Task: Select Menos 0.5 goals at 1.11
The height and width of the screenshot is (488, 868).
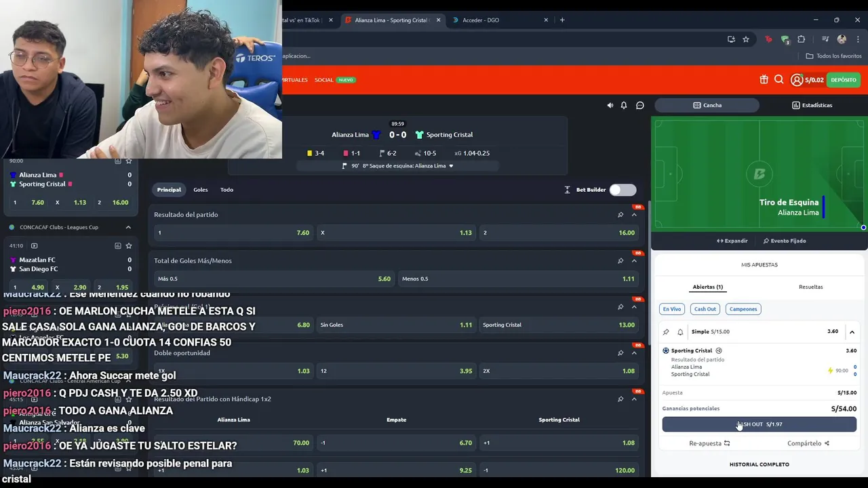Action: [518, 279]
